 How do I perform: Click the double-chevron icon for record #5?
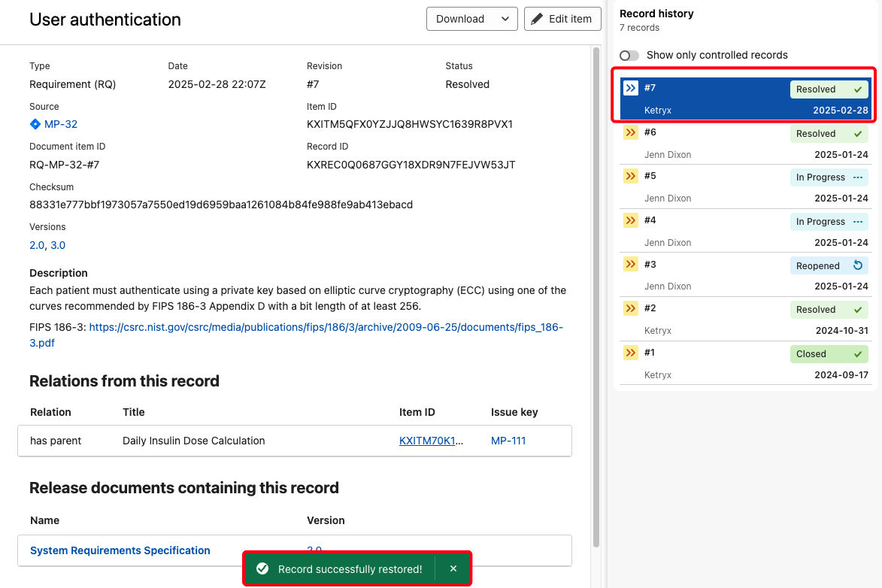click(631, 176)
